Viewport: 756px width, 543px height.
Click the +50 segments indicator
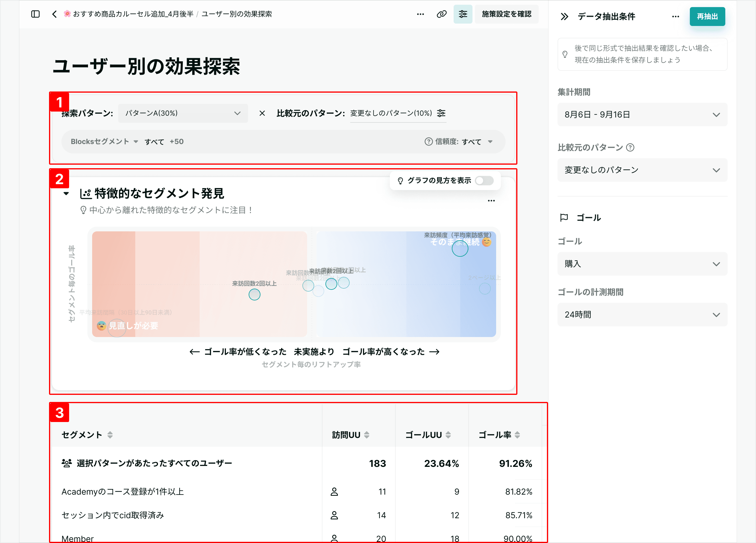point(176,142)
